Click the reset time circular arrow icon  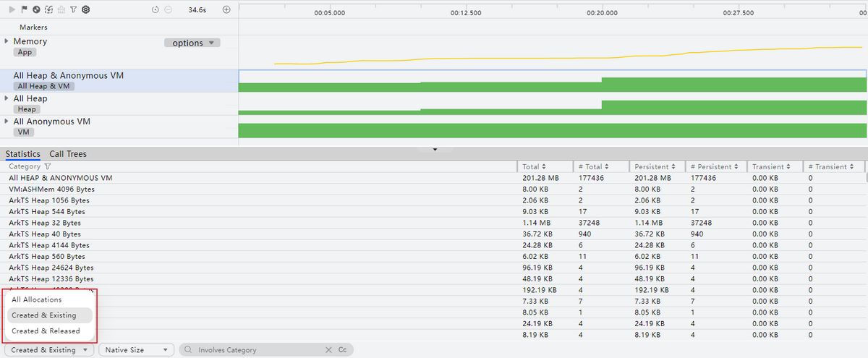(x=156, y=9)
